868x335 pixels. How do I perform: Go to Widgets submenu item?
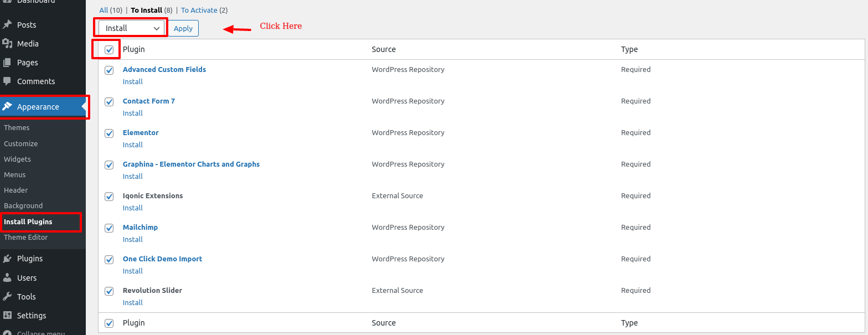(x=17, y=159)
